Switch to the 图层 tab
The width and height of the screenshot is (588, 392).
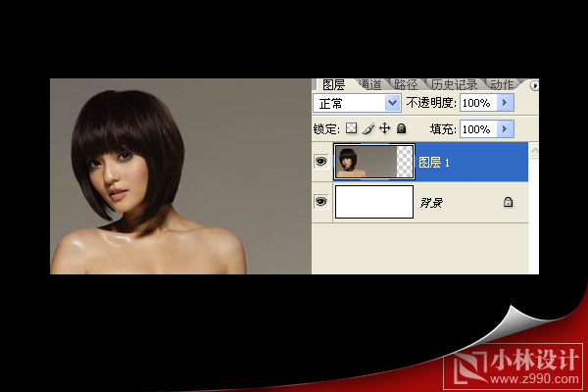pos(333,85)
